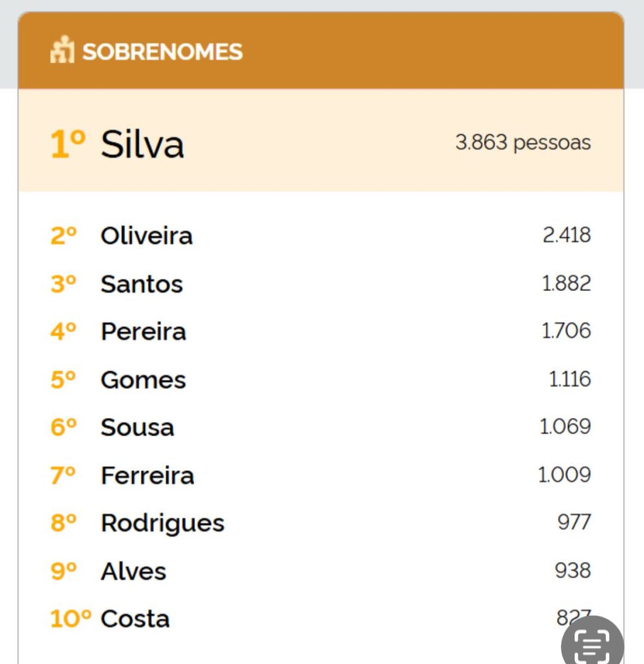Image resolution: width=644 pixels, height=664 pixels.
Task: Click the Ferreira surname label
Action: [x=147, y=475]
